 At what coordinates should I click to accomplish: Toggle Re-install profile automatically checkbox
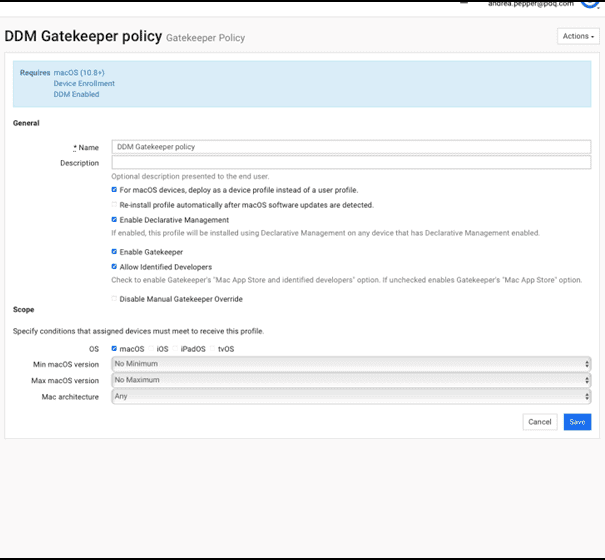(114, 205)
